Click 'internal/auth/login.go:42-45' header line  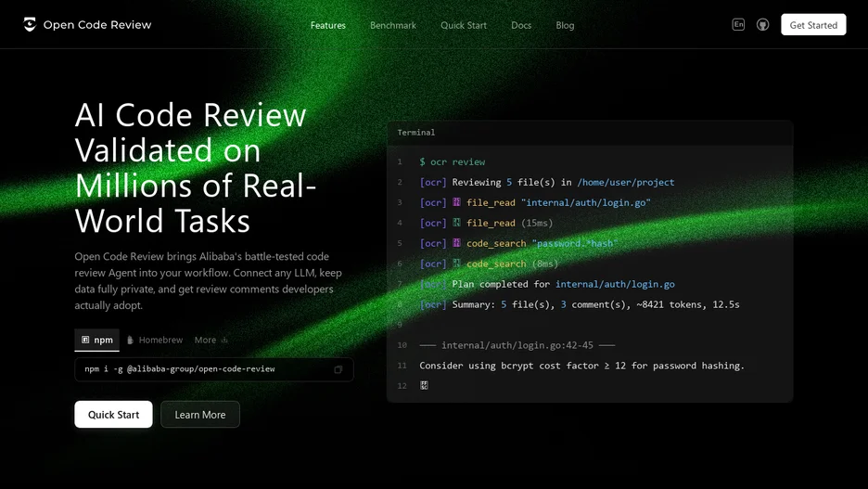point(517,345)
